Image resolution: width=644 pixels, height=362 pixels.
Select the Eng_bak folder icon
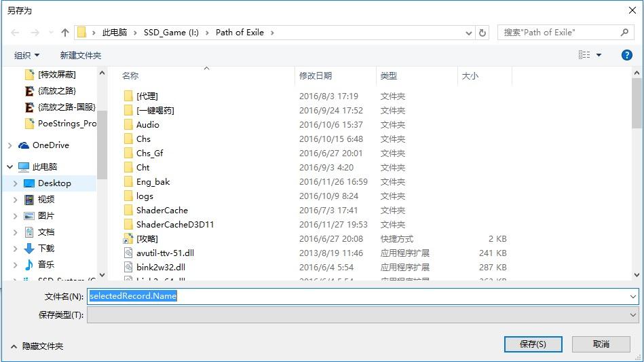point(128,181)
